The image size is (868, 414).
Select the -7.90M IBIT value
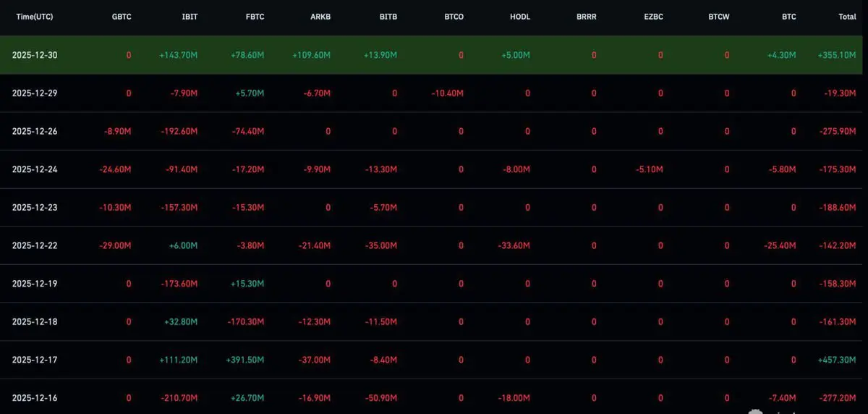point(184,93)
